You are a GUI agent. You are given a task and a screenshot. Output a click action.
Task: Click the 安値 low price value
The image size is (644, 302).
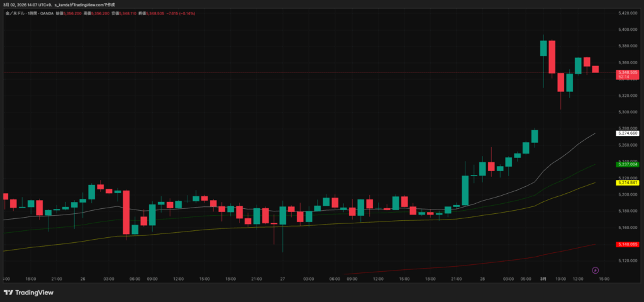tap(128, 12)
